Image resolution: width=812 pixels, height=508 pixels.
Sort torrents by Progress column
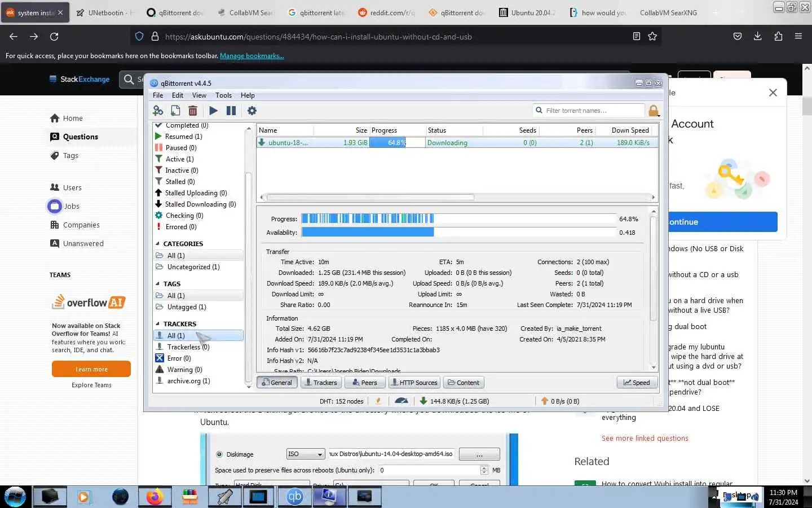[x=397, y=130]
